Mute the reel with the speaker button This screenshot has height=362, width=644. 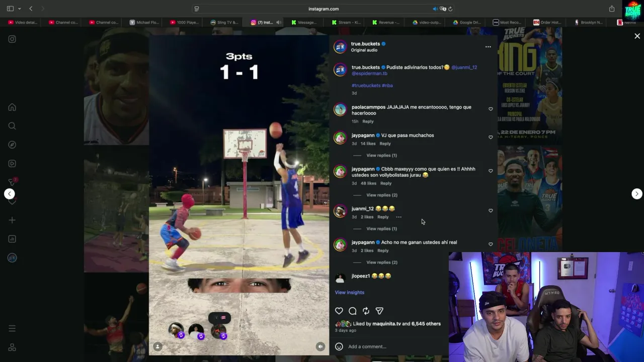point(320,346)
